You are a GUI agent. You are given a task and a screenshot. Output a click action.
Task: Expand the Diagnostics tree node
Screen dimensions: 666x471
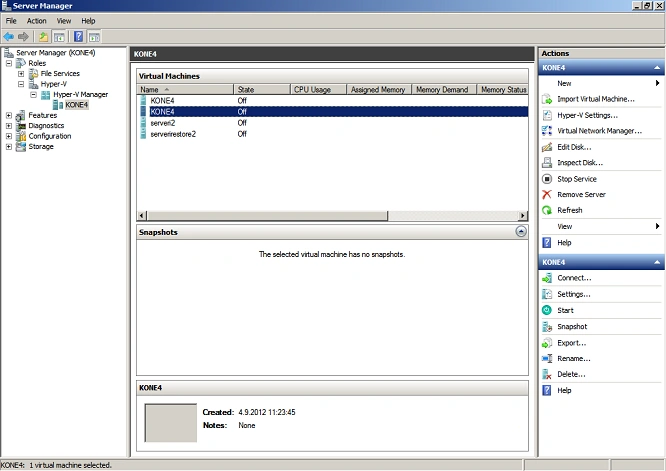click(9, 126)
